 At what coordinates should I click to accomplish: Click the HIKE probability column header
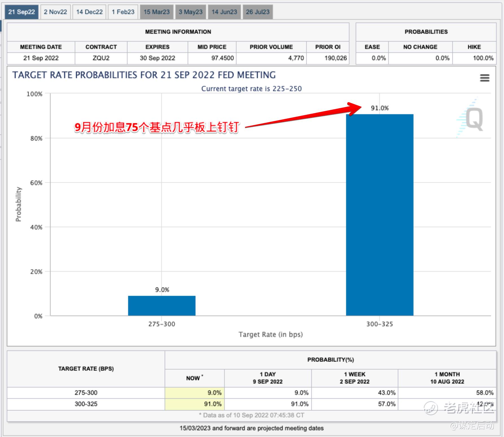pos(474,47)
